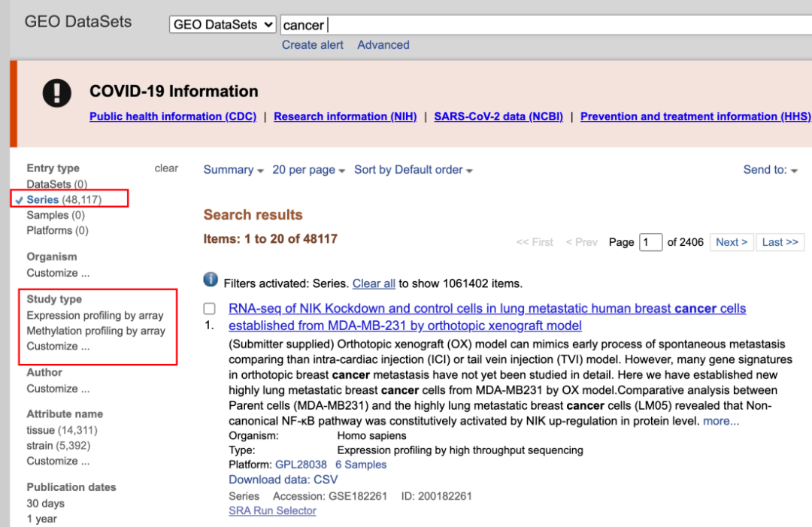812x527 pixels.
Task: Filter publication dates to 1 year
Action: click(x=41, y=519)
